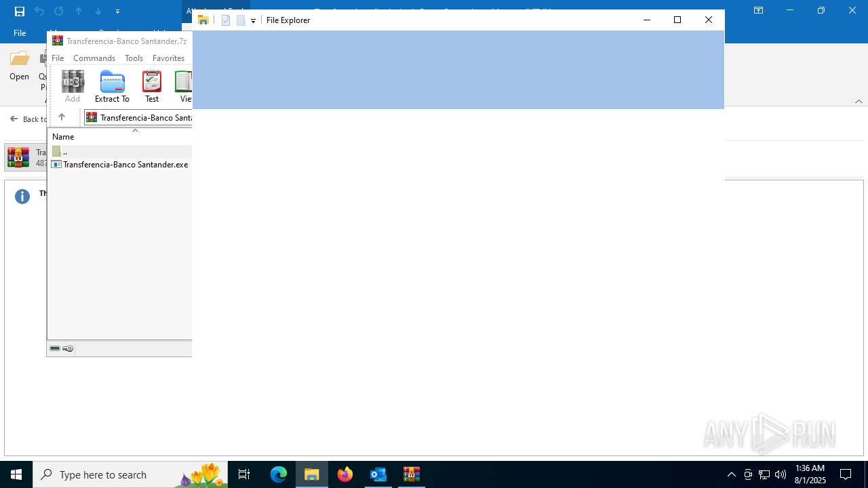Screen dimensions: 868x488
Task: Switch to WinRAR on the taskbar
Action: [412, 474]
